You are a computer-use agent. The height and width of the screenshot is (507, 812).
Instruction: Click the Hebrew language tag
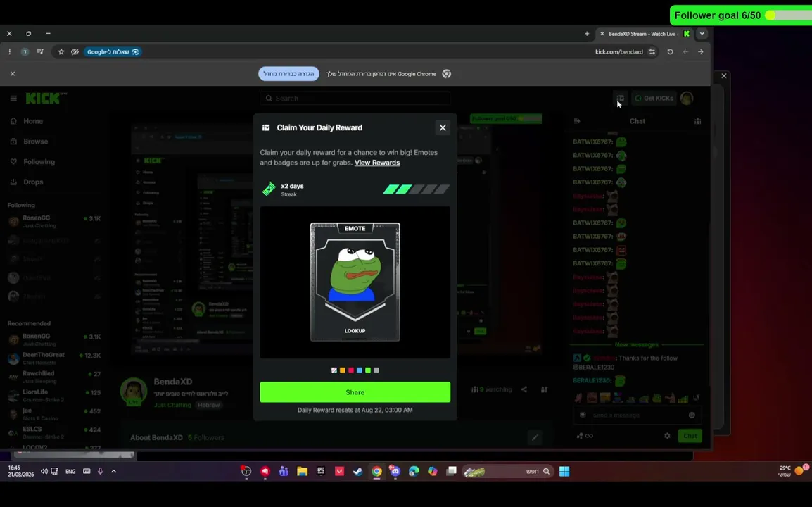pos(208,405)
